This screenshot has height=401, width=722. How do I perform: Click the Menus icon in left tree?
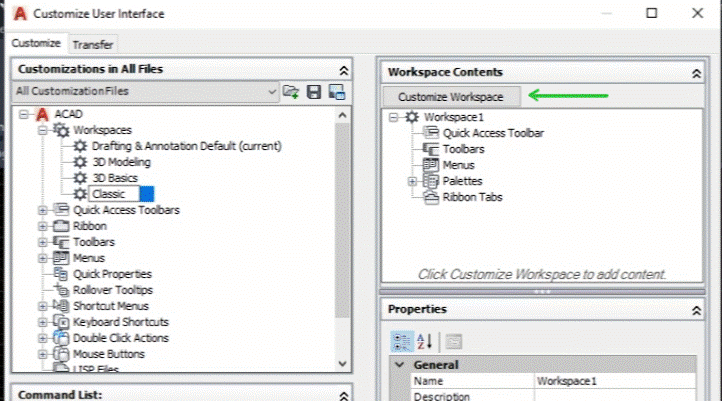[x=61, y=258]
